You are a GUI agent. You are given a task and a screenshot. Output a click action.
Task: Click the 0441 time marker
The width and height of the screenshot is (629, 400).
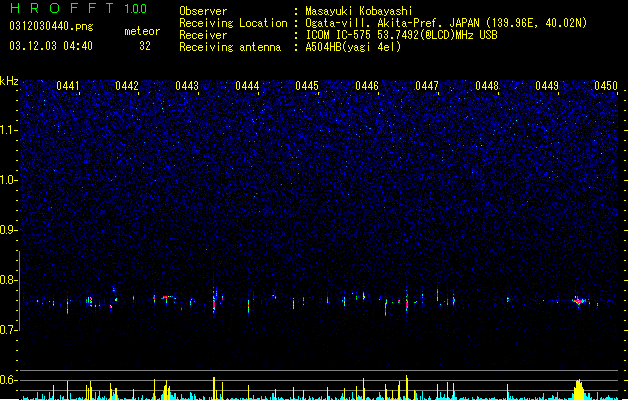click(x=68, y=86)
